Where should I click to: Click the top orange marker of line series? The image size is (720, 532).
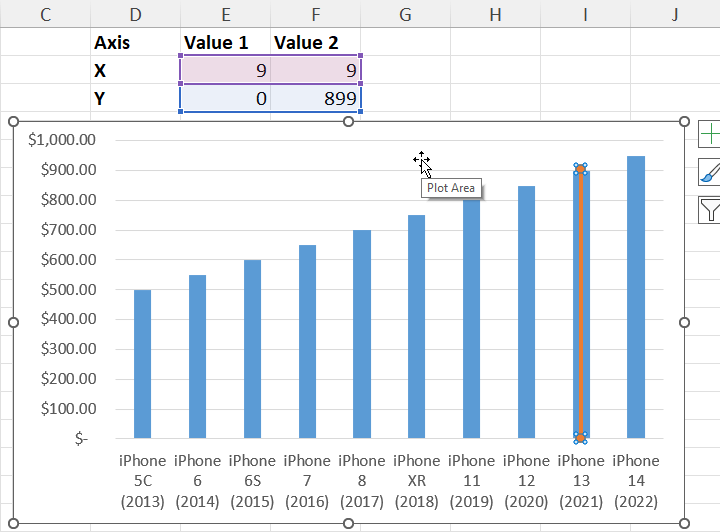coord(580,169)
